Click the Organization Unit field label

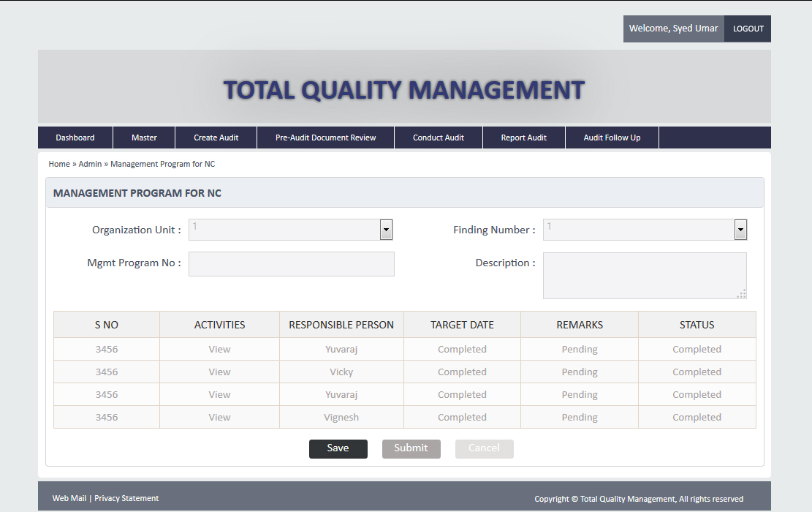coord(137,230)
